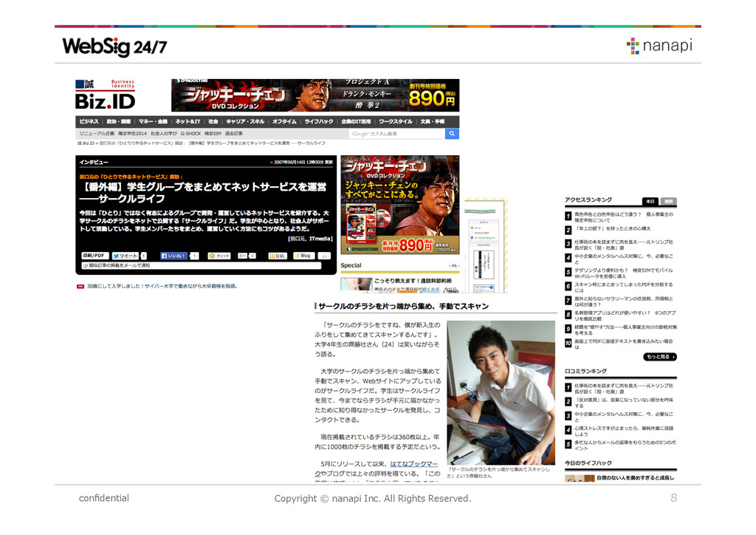Open the 企業のIT活用 menu item
The height and width of the screenshot is (535, 756).
pyautogui.click(x=356, y=122)
